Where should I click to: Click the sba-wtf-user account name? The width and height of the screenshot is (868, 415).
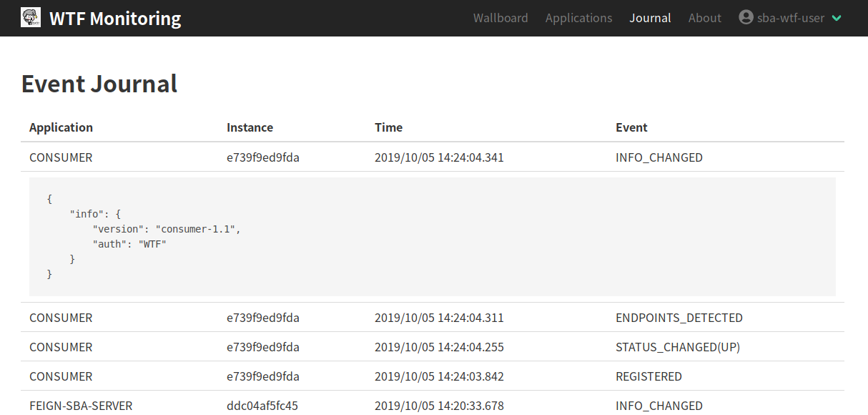coord(791,18)
